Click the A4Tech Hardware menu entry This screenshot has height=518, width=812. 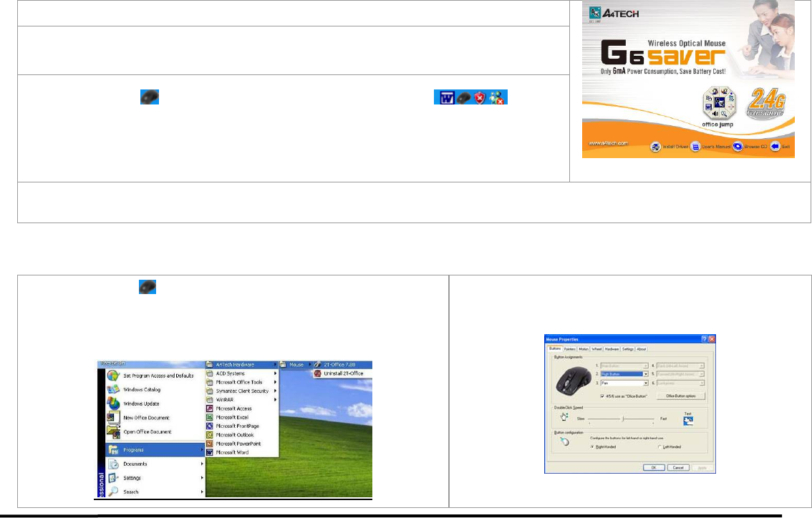tap(242, 364)
